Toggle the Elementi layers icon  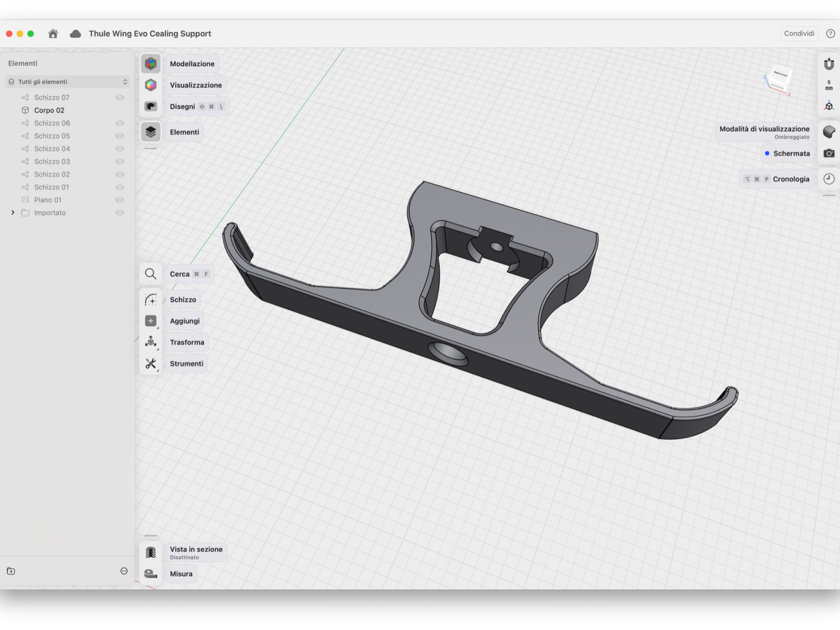(151, 132)
